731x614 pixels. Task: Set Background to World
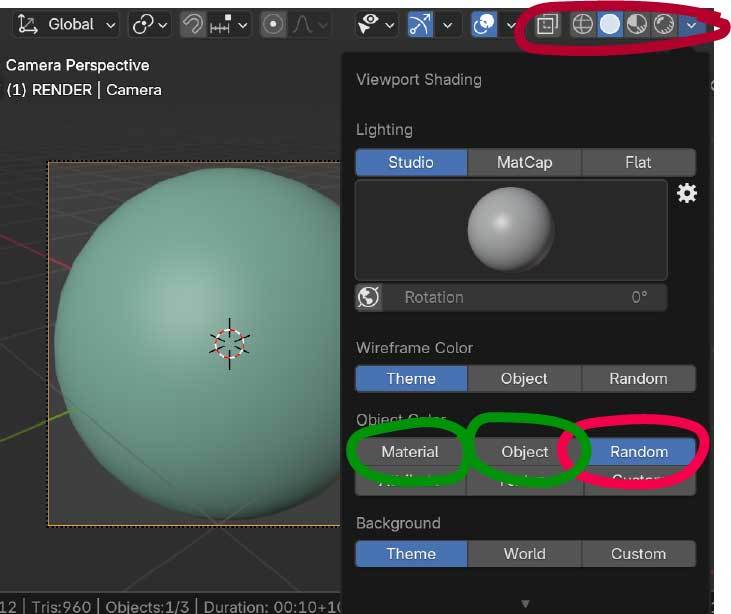pyautogui.click(x=524, y=553)
